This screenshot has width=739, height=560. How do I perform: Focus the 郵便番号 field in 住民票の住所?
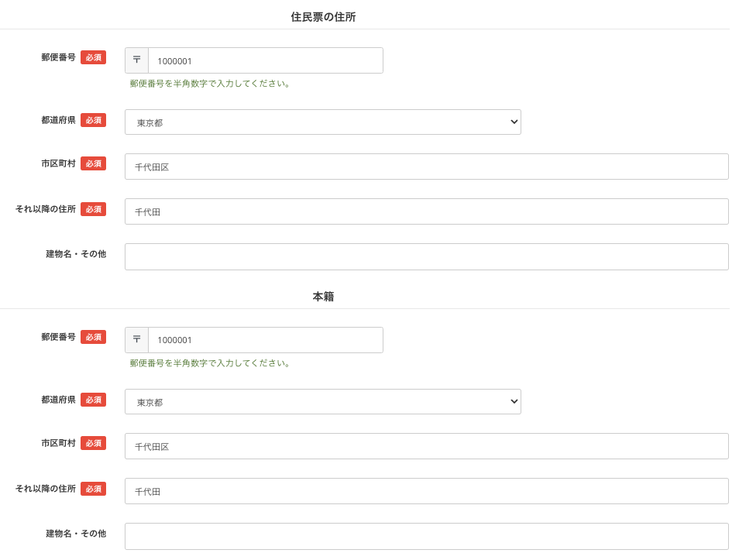click(265, 60)
